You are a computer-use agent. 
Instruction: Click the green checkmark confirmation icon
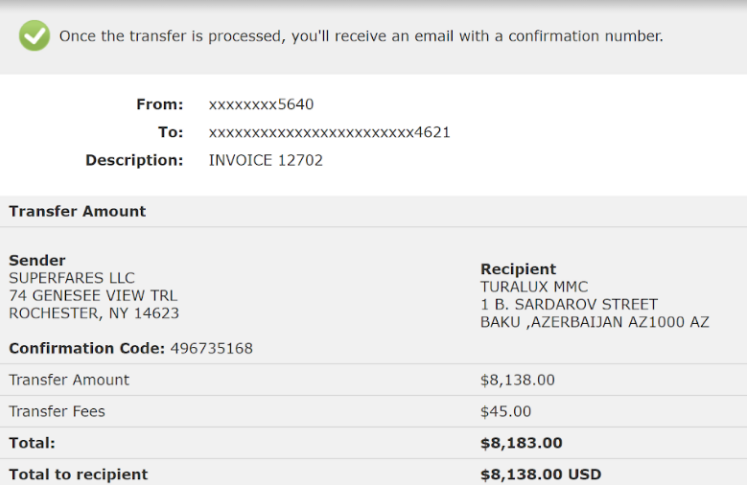pos(34,35)
